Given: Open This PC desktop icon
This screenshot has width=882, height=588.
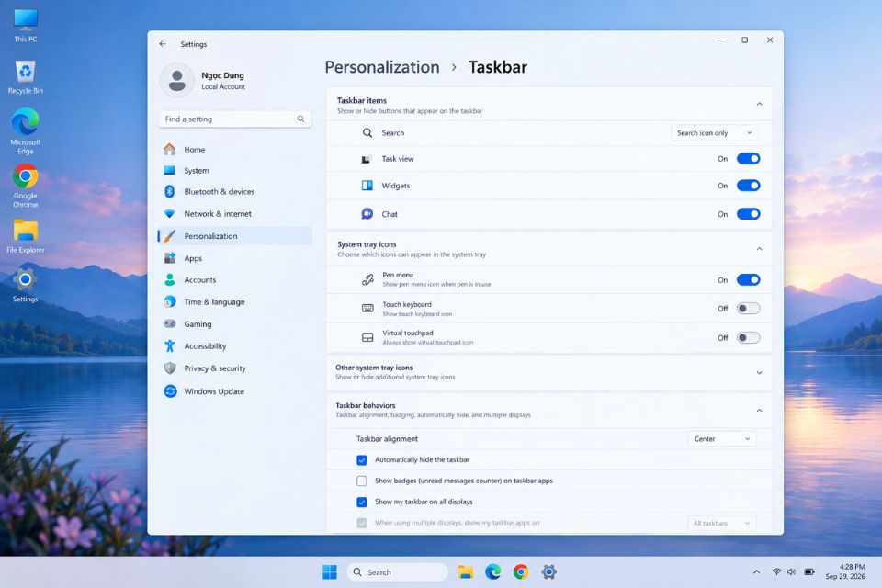Looking at the screenshot, I should (26, 26).
